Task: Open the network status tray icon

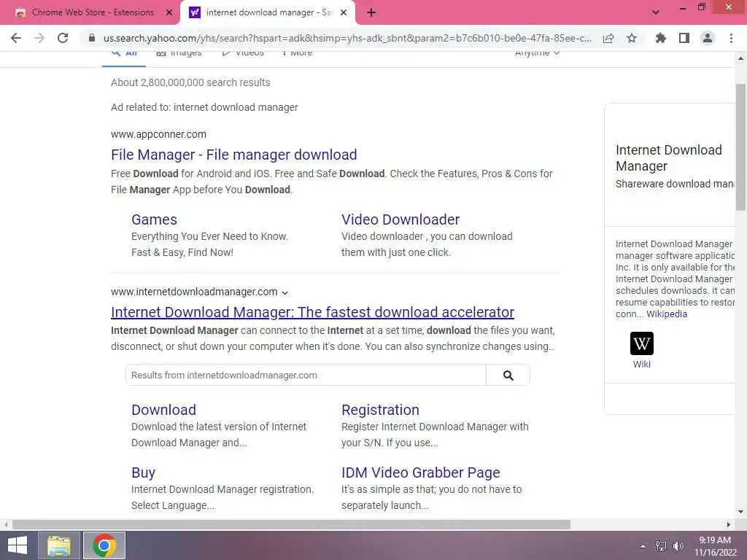Action: pyautogui.click(x=661, y=546)
